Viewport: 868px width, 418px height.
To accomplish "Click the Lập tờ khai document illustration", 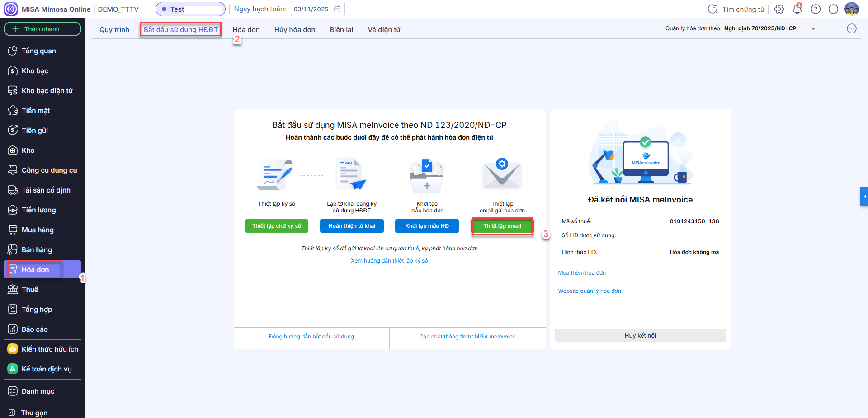I will point(352,174).
